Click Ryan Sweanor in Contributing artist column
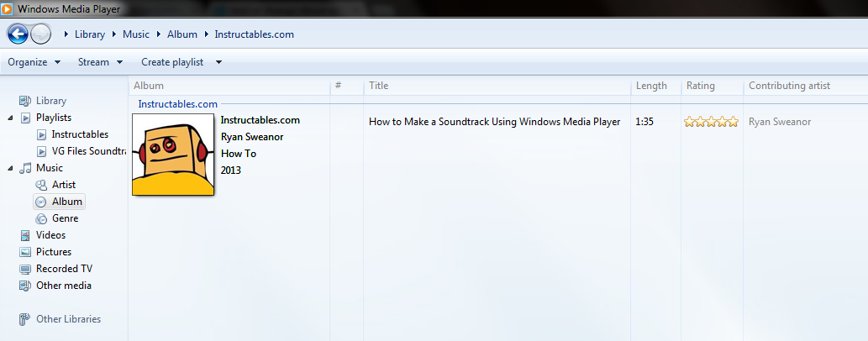Image resolution: width=868 pixels, height=341 pixels. click(x=781, y=122)
